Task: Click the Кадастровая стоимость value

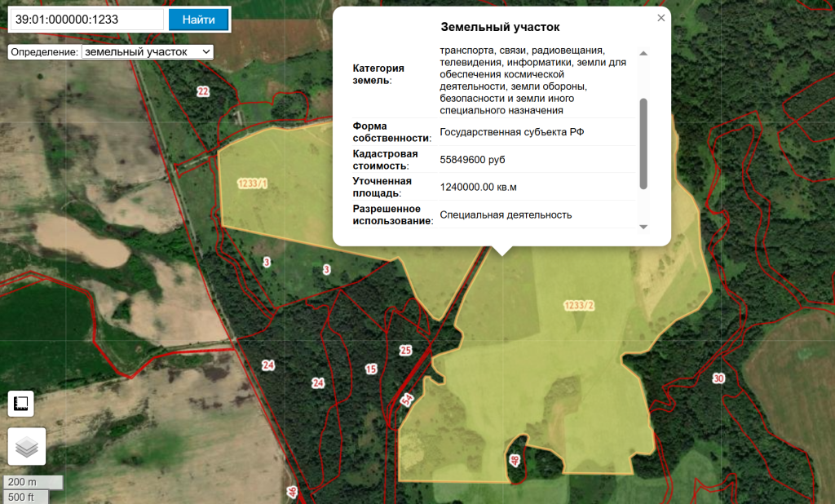Action: coord(472,160)
